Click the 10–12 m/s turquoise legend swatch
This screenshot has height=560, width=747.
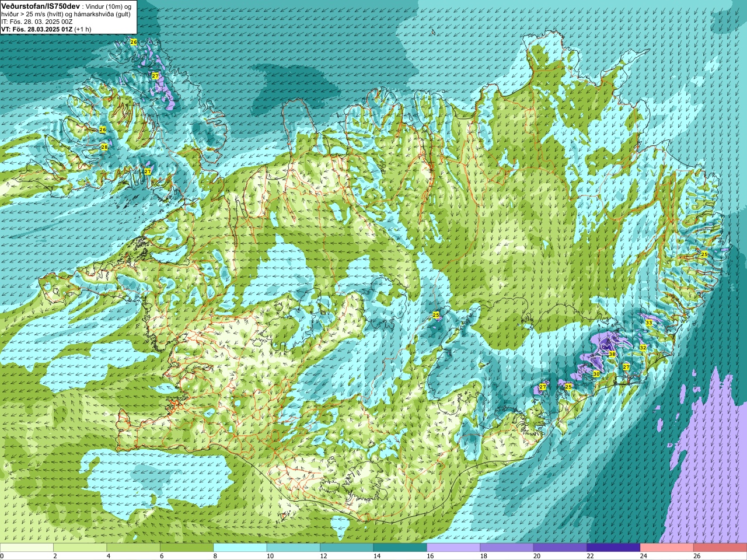[x=294, y=548]
